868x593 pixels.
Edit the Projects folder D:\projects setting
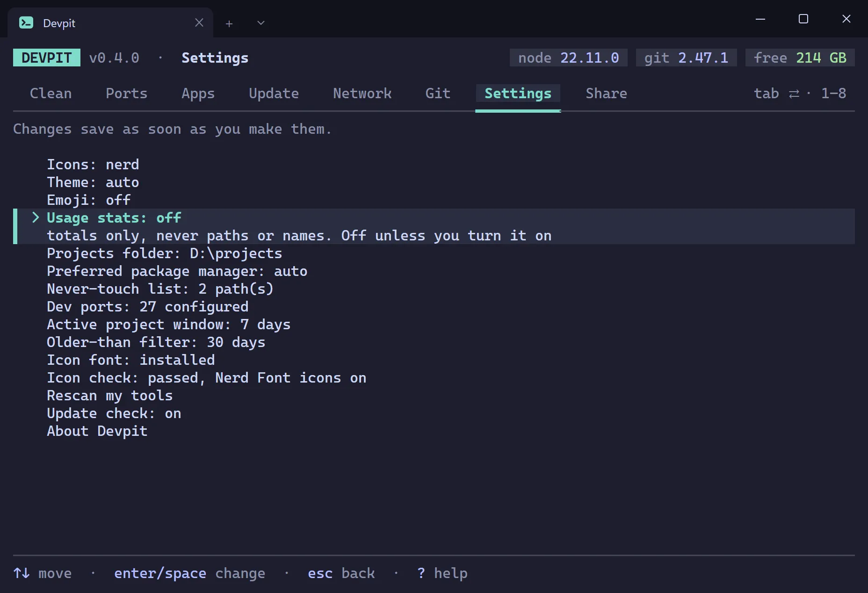click(x=165, y=253)
